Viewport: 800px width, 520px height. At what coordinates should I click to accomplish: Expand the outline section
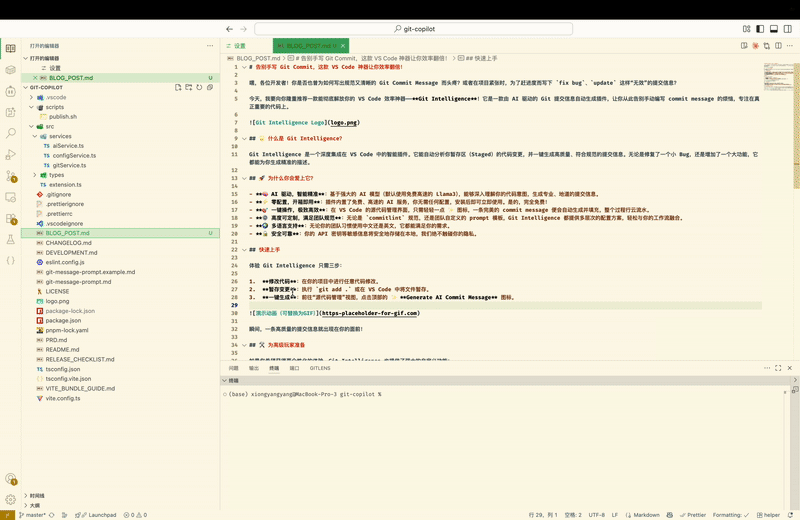(26, 505)
